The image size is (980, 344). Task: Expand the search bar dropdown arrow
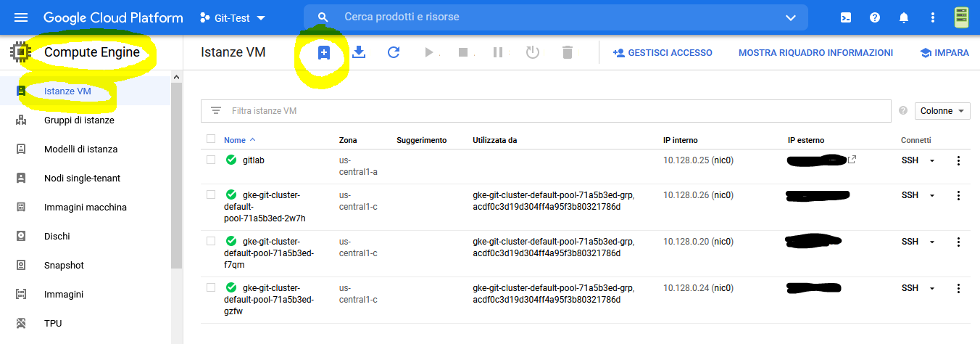791,17
